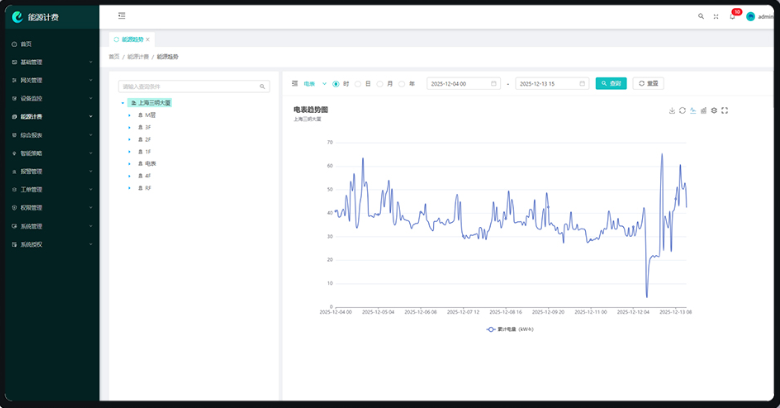Open 综合报表 in the sidebar menu
This screenshot has width=780, height=408.
pyautogui.click(x=50, y=135)
